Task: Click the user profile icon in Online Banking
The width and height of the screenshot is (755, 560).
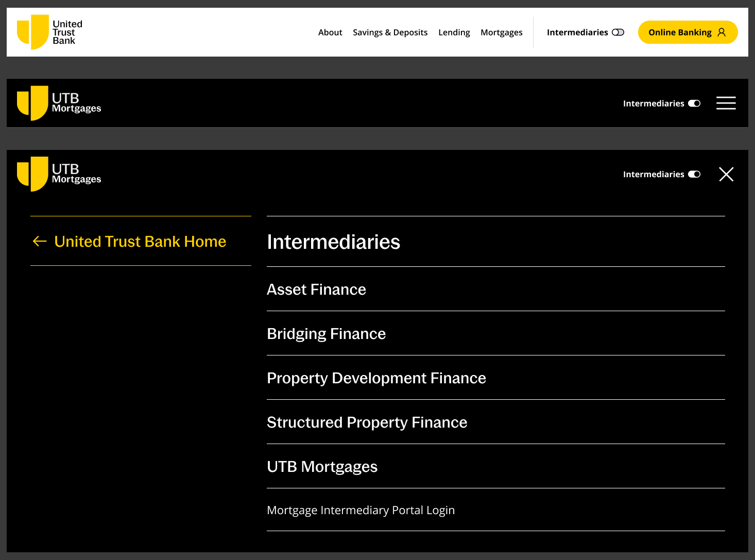Action: [x=722, y=32]
